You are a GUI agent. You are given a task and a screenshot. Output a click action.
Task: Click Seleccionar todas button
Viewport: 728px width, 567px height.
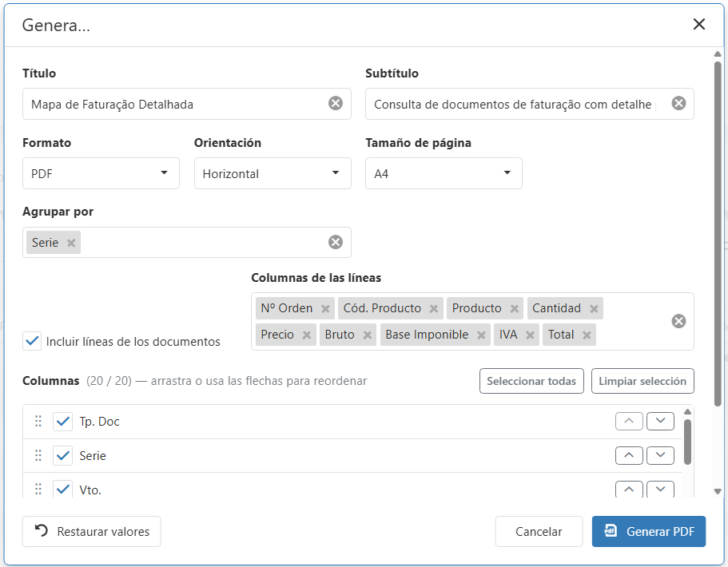click(x=531, y=381)
